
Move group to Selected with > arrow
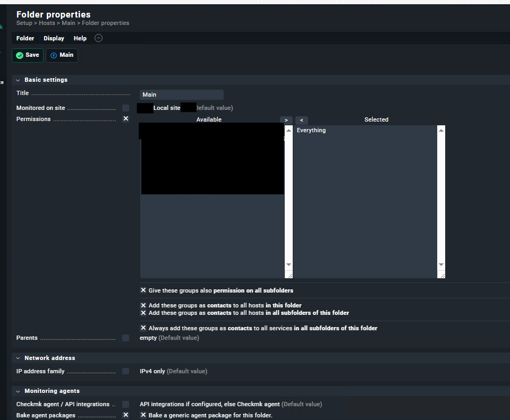(x=286, y=121)
